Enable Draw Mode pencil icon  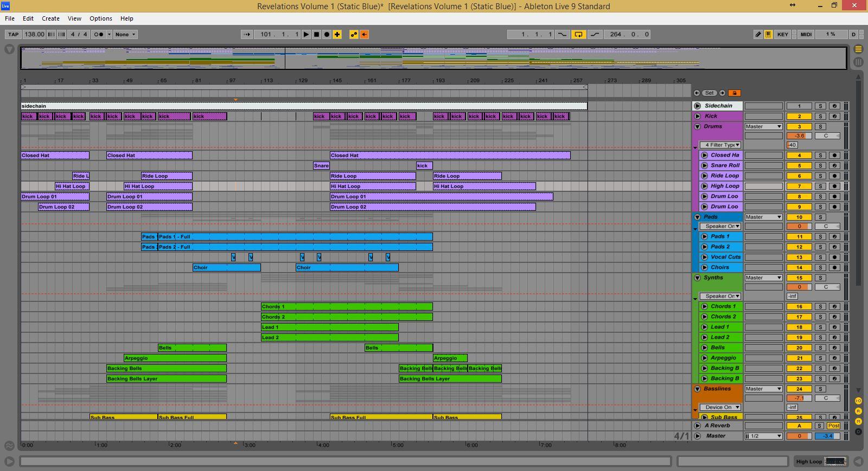click(x=758, y=34)
